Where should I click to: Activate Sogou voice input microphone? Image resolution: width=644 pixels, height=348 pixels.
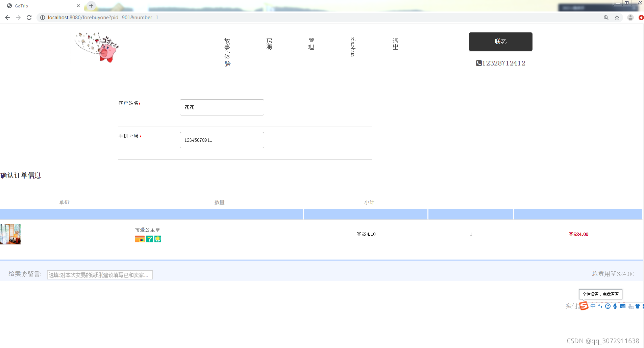[615, 306]
